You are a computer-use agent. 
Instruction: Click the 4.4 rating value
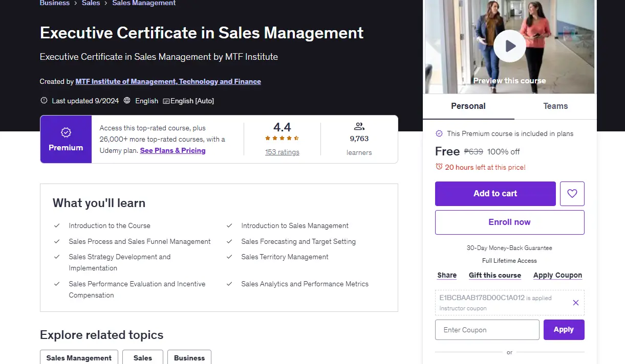tap(282, 127)
